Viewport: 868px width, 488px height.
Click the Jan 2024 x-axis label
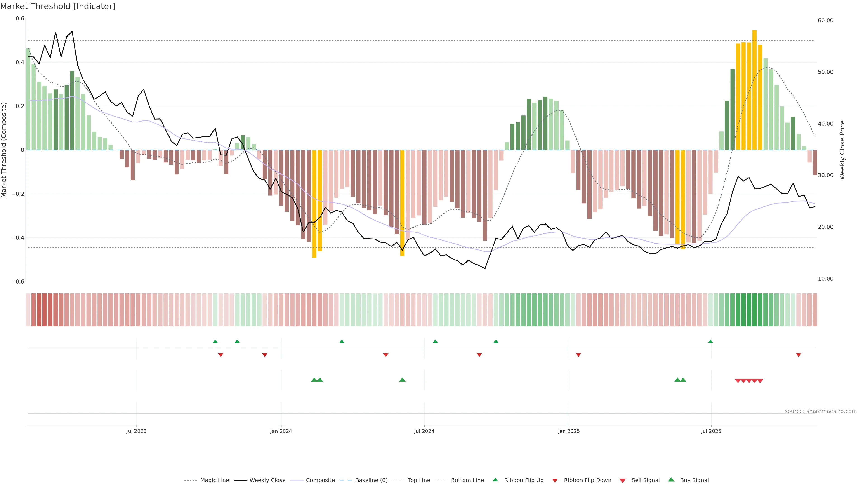[x=281, y=431]
